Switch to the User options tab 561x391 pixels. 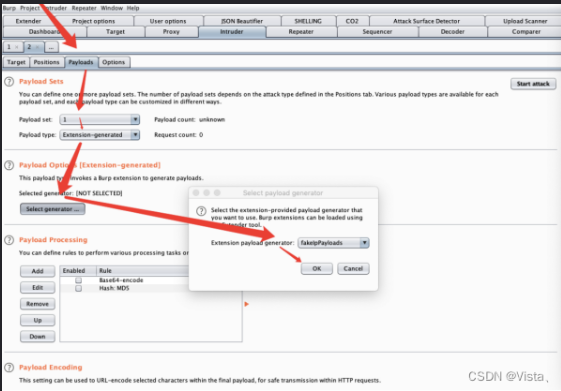[168, 21]
